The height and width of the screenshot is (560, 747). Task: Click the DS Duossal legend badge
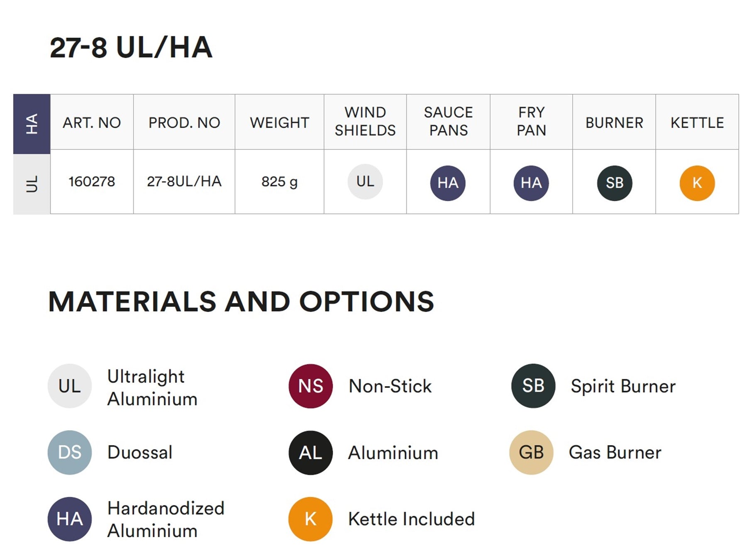[69, 452]
